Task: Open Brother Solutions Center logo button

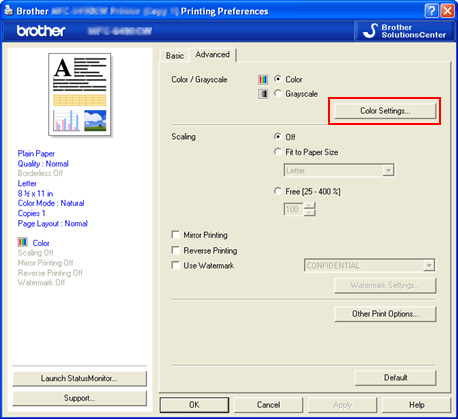Action: click(x=405, y=31)
